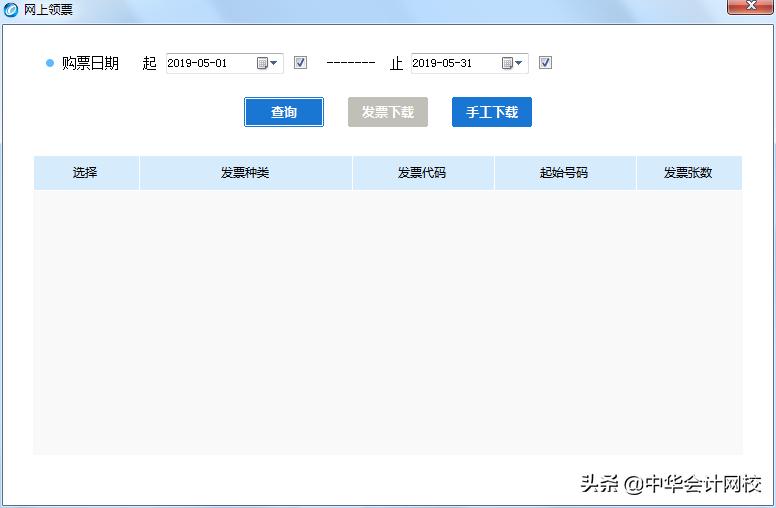Click the 选择 column header

[86, 173]
